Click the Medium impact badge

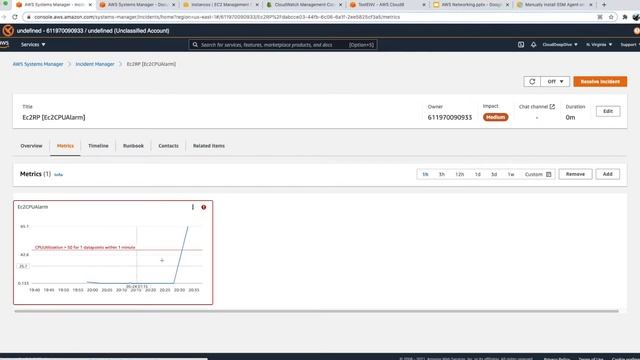[x=496, y=117]
